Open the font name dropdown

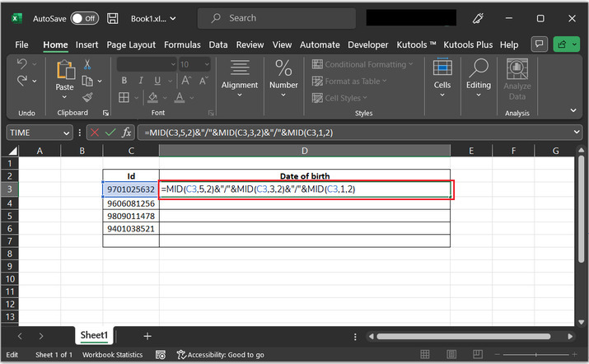tap(173, 64)
